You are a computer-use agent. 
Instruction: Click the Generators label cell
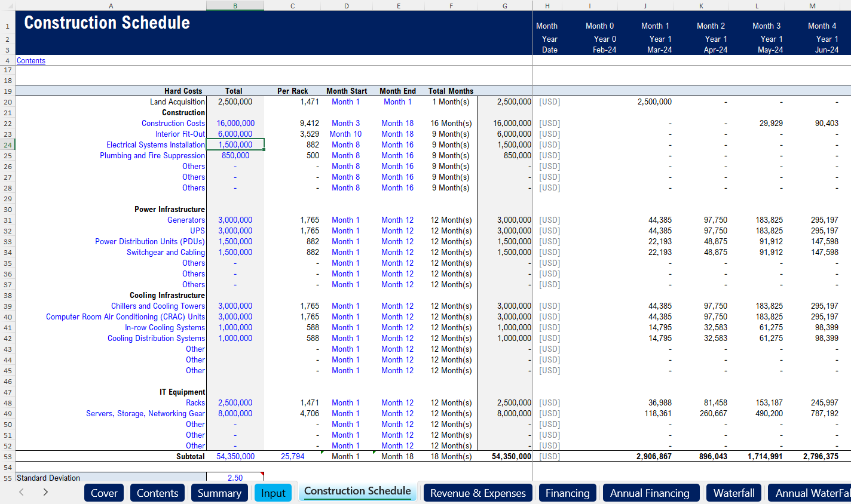point(186,220)
